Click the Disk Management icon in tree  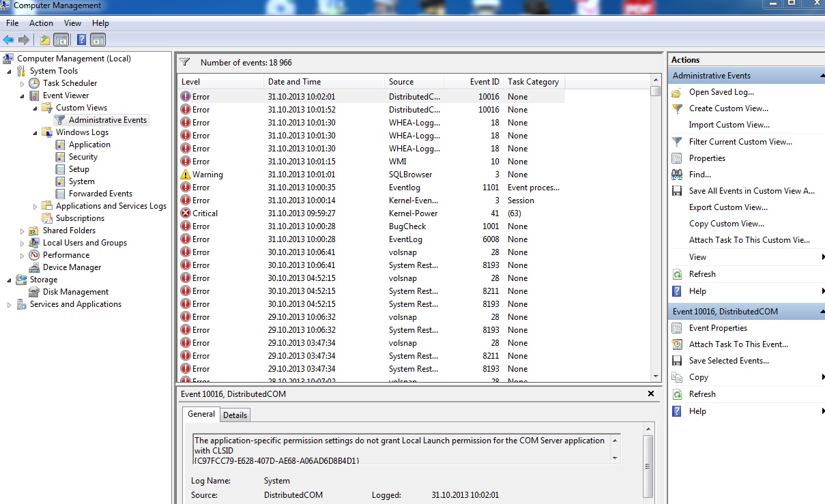[34, 292]
